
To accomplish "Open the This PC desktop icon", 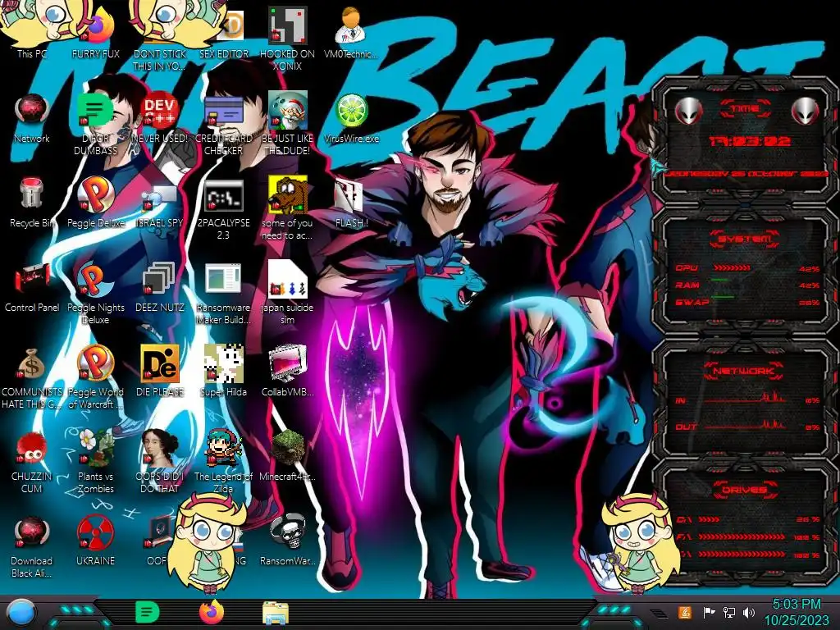I will tap(32, 32).
